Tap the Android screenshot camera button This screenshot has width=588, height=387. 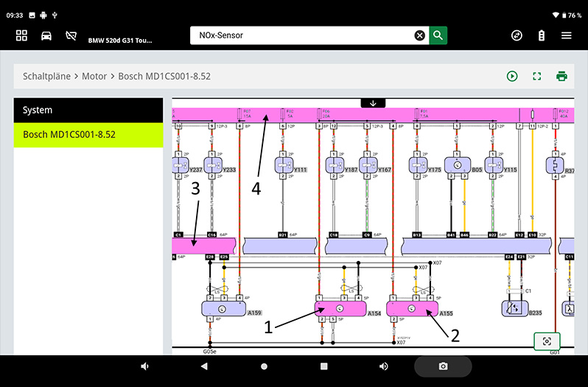(x=443, y=366)
